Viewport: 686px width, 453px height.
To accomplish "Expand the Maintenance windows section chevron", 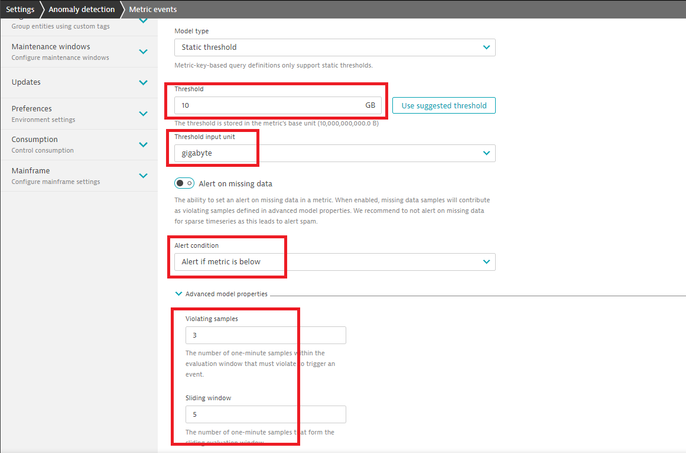I will pyautogui.click(x=144, y=50).
